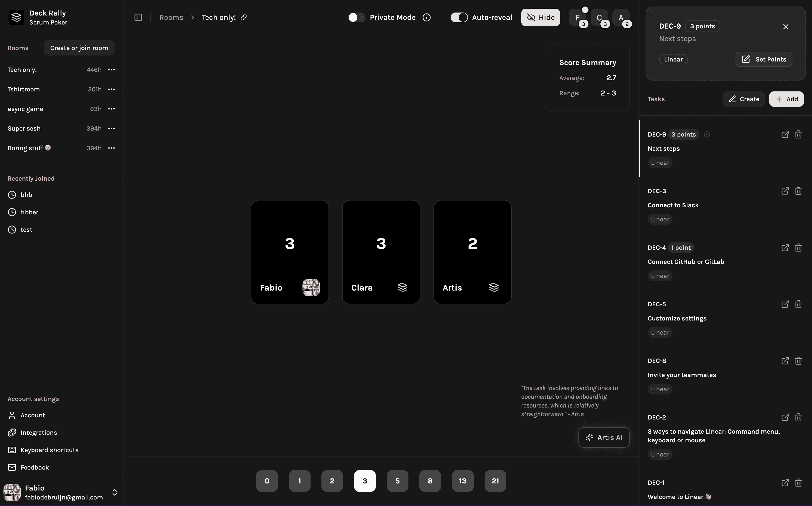Open DEC-5 external link icon

coord(785,304)
